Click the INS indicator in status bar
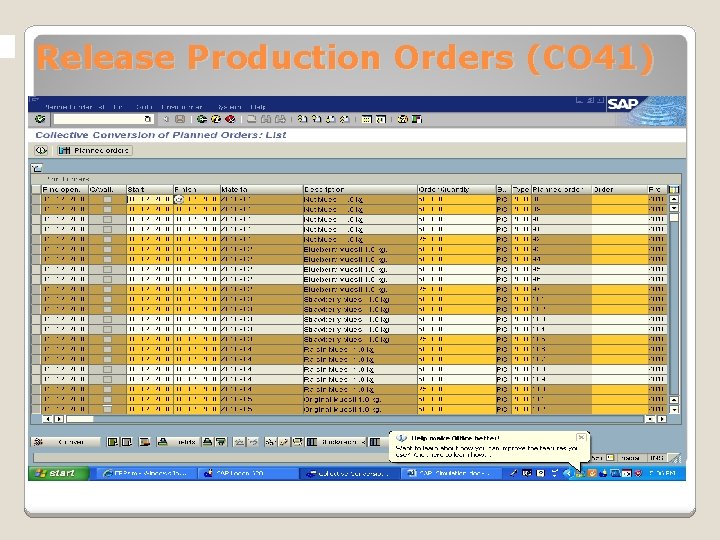The width and height of the screenshot is (720, 540). [x=656, y=457]
